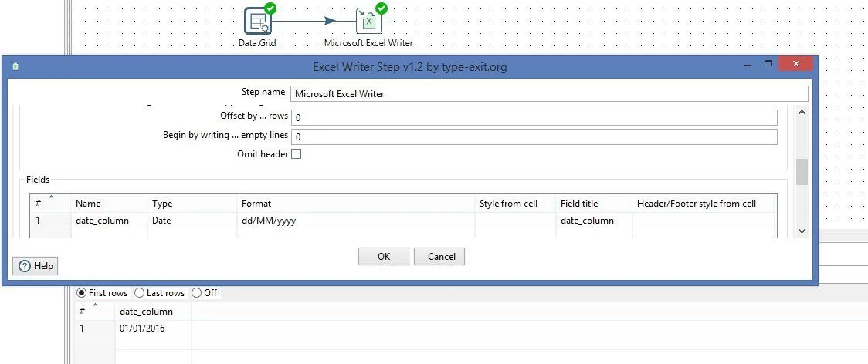Click the dialog vertical scrollbar thumb
This screenshot has width=868, height=364.
[x=802, y=172]
